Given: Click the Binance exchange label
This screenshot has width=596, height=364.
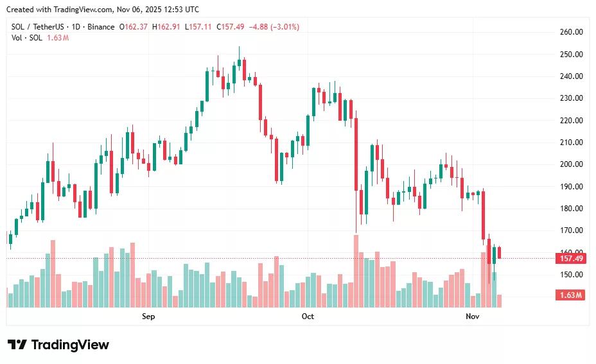Looking at the screenshot, I should pos(100,27).
